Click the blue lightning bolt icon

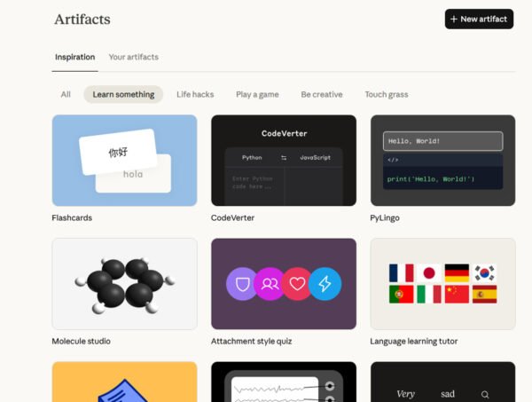[325, 284]
